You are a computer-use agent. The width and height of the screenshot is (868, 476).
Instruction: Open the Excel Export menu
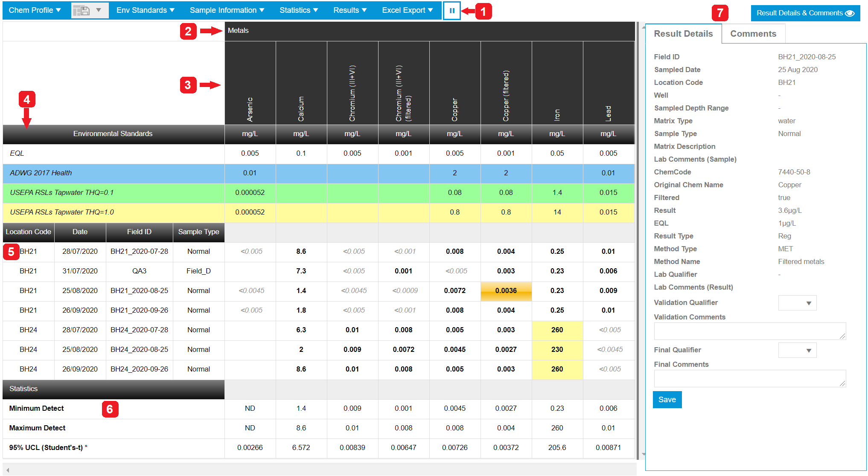click(407, 10)
